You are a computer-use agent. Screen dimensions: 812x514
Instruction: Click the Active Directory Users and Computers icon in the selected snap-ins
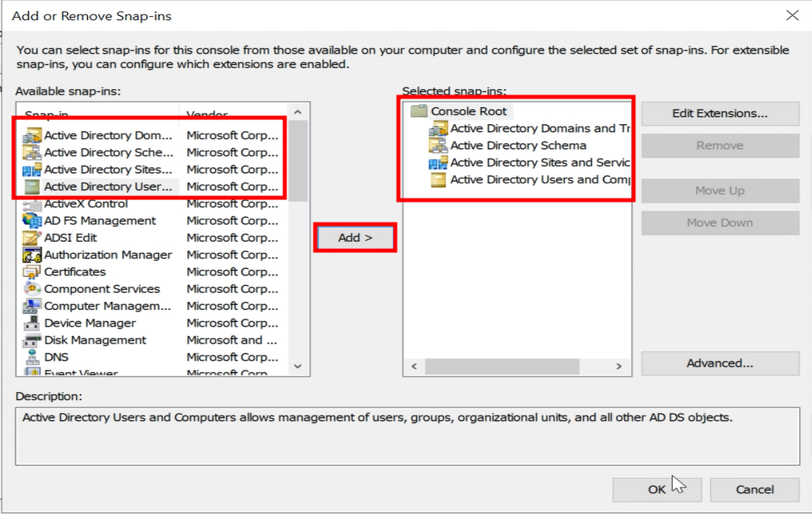438,180
